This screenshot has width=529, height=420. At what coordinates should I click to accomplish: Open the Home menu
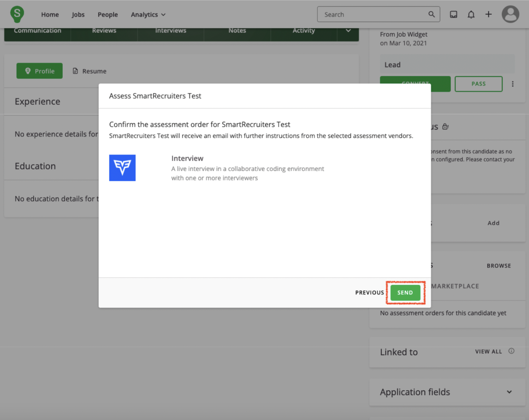coord(50,15)
